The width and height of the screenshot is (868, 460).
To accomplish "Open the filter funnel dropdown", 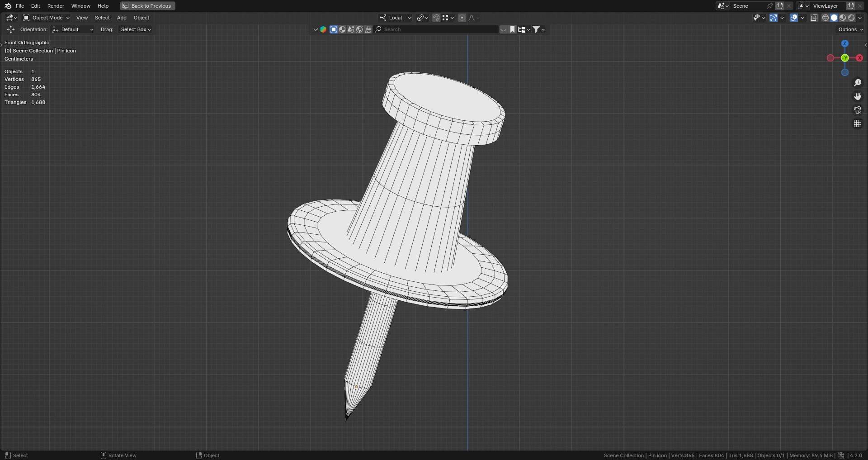I will tap(538, 29).
